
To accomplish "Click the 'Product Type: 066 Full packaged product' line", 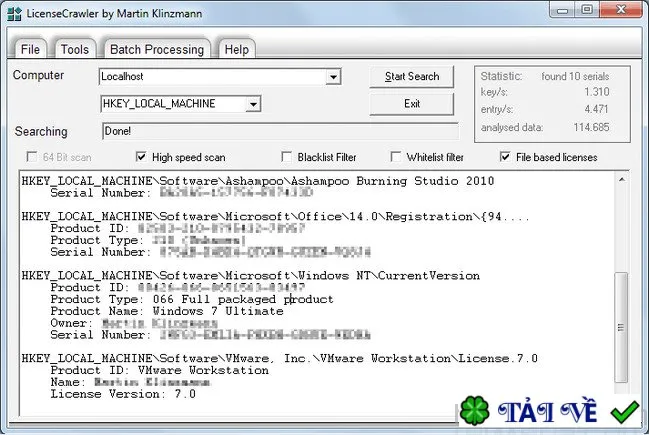I will coord(192,299).
